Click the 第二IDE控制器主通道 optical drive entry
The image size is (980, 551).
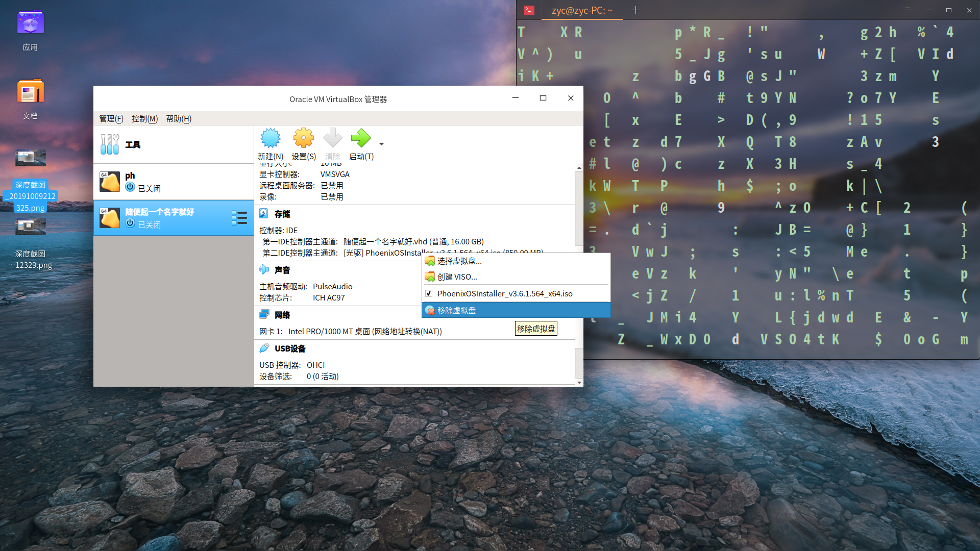pos(403,253)
